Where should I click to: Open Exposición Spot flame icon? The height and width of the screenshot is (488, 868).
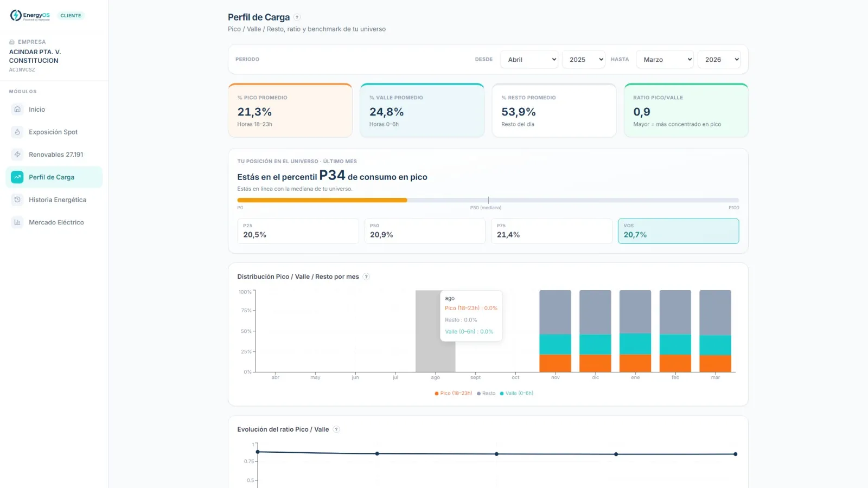pos(17,132)
